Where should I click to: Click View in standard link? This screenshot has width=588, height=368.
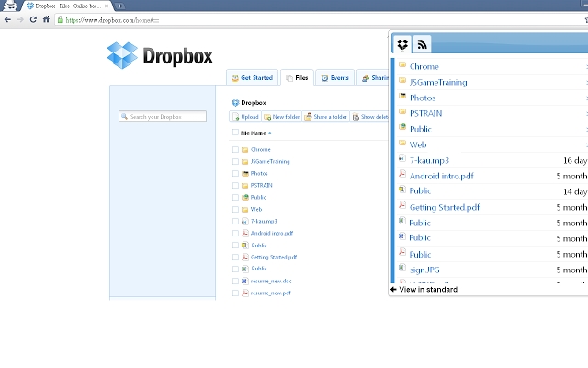pyautogui.click(x=424, y=290)
